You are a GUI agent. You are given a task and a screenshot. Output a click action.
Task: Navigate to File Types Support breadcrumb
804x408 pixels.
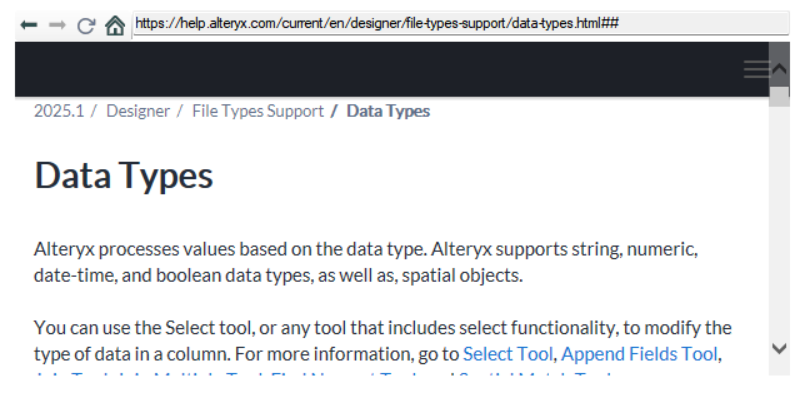258,111
